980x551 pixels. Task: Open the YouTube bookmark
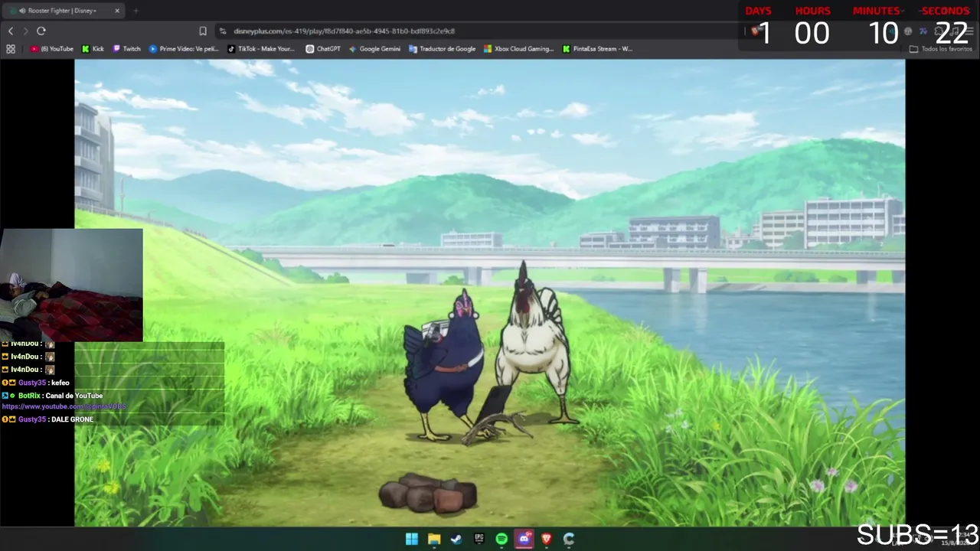click(x=52, y=49)
